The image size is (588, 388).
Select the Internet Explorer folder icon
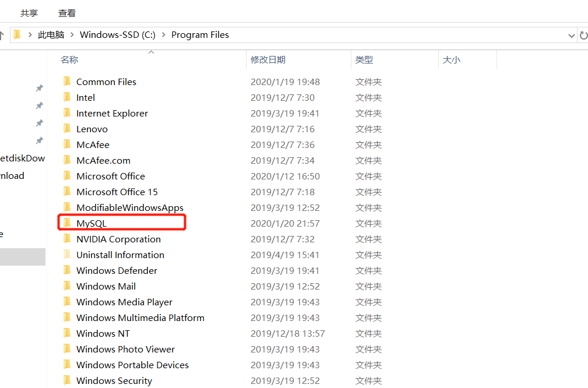[67, 112]
